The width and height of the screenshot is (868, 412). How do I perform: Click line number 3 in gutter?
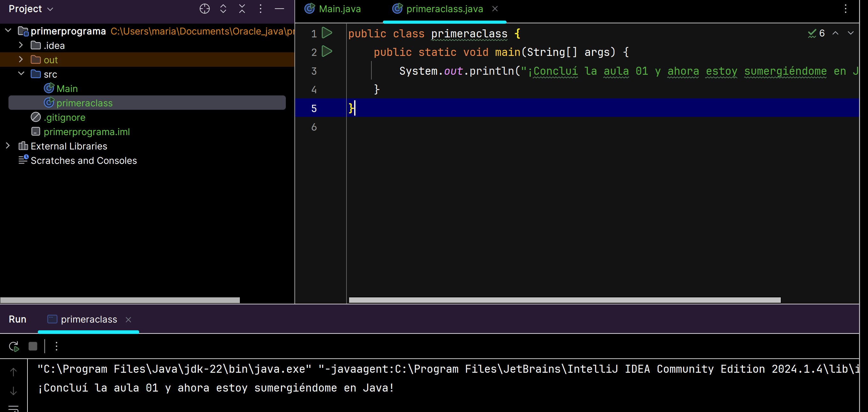pos(314,71)
